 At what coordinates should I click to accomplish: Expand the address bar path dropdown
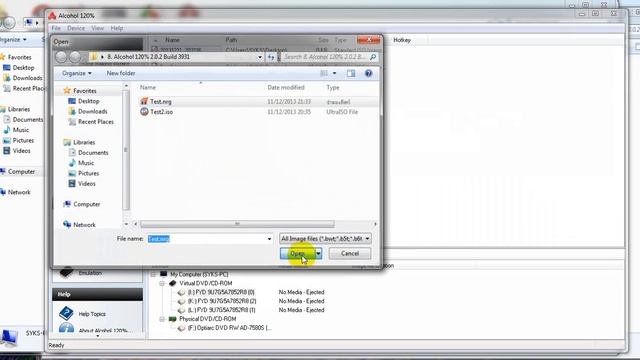[x=260, y=57]
